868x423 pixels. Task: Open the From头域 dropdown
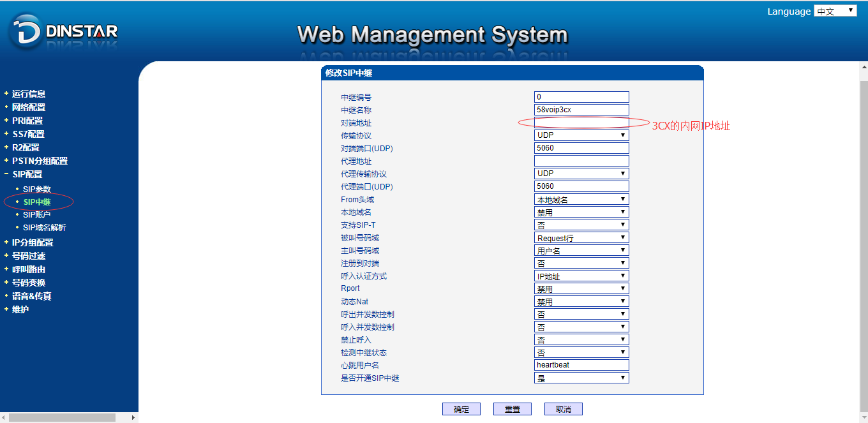(x=581, y=199)
